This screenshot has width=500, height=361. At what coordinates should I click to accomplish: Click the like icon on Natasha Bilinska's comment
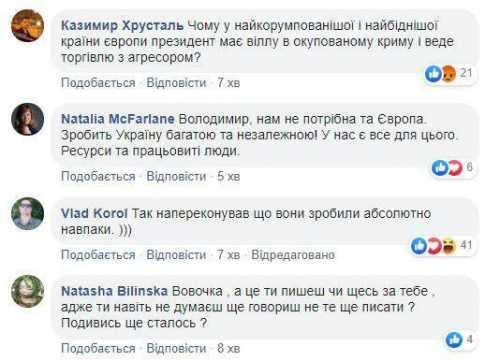coord(454,340)
